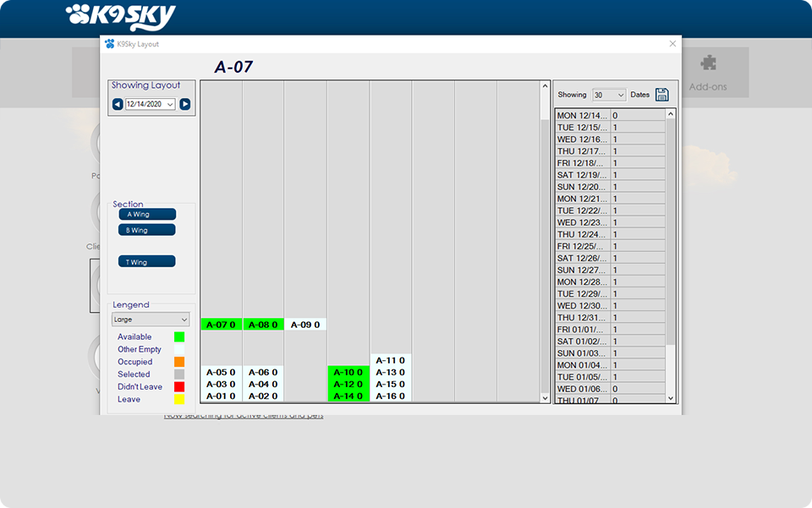
Task: Select kennel A-09 in layout
Action: coord(305,325)
